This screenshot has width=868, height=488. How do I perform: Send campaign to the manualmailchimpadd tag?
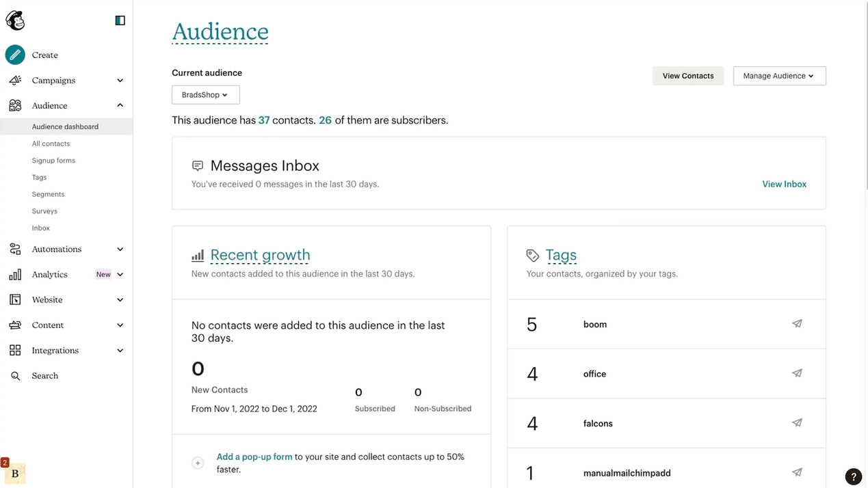point(797,472)
